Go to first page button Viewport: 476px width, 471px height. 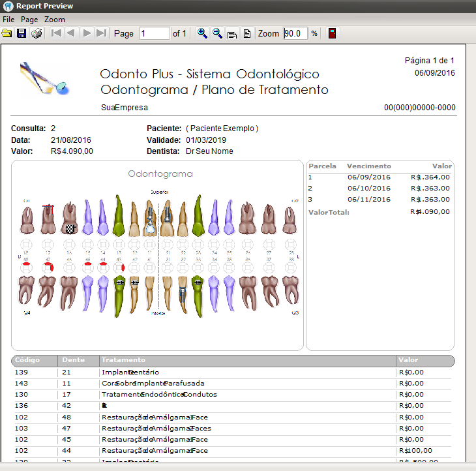click(56, 33)
